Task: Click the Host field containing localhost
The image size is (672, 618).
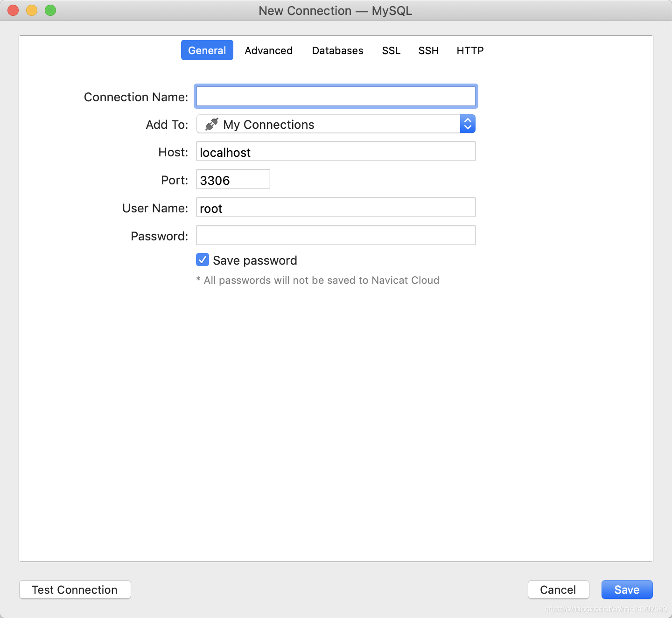Action: (x=336, y=152)
